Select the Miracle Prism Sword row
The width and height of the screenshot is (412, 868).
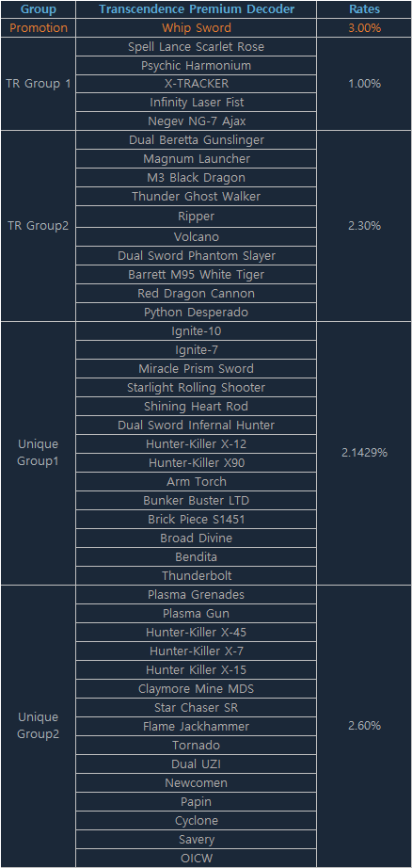(197, 369)
